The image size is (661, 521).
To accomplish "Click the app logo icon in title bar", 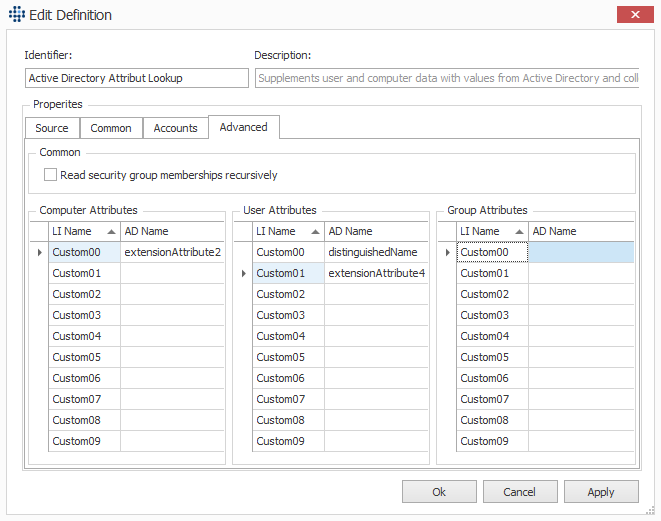I will click(17, 14).
